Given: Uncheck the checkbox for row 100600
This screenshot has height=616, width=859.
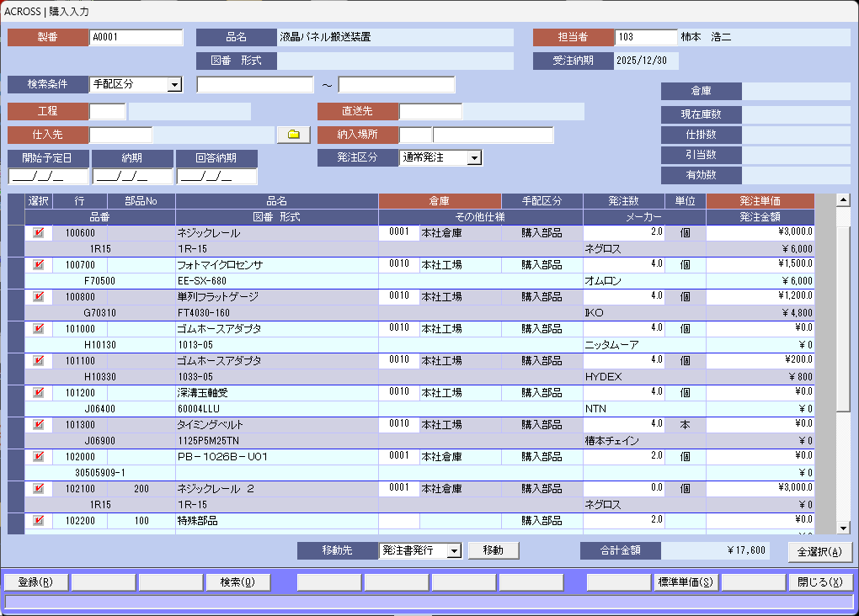Looking at the screenshot, I should pyautogui.click(x=38, y=232).
